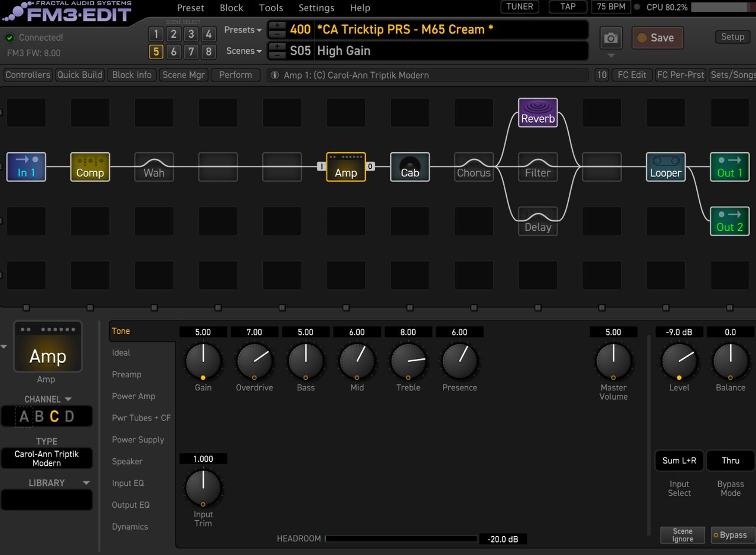The width and height of the screenshot is (756, 555).
Task: Switch to the Preamp tab
Action: 126,374
